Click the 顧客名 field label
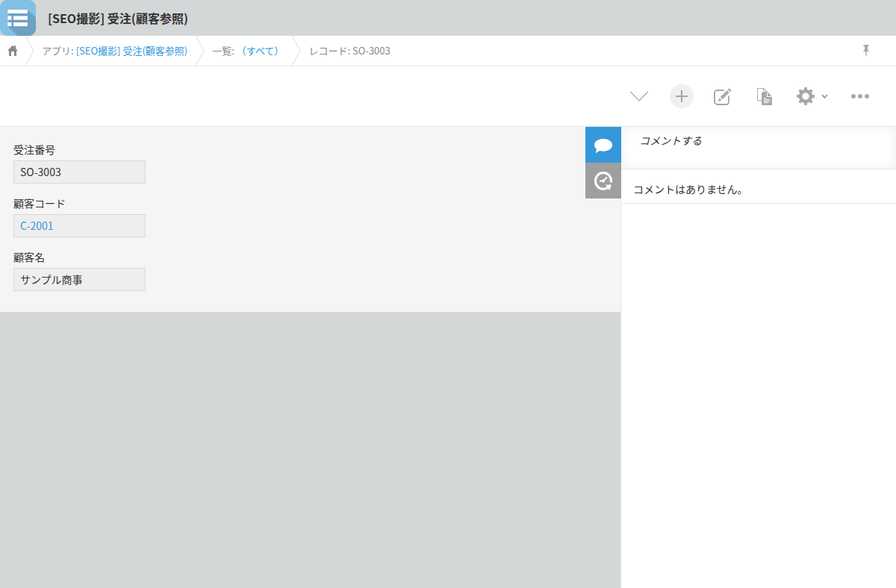The image size is (896, 588). pyautogui.click(x=29, y=257)
